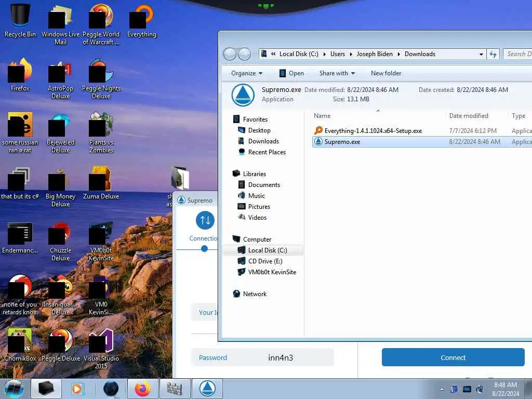Image resolution: width=532 pixels, height=399 pixels.
Task: Open Downloads in Favorites
Action: click(x=258, y=141)
